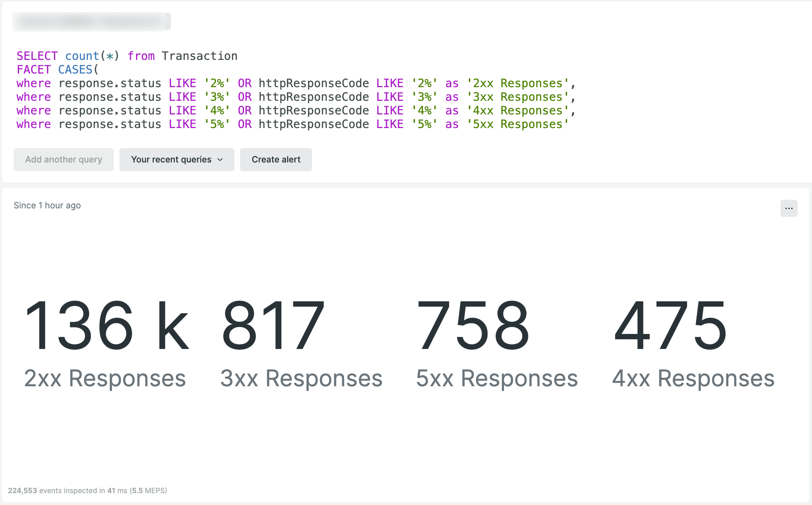The image size is (812, 505).
Task: Click 'Add another query' button
Action: pos(64,159)
